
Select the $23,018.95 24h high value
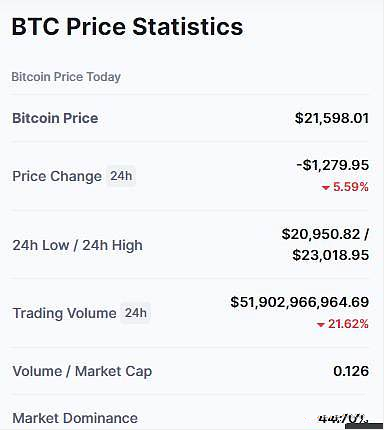pyautogui.click(x=331, y=255)
